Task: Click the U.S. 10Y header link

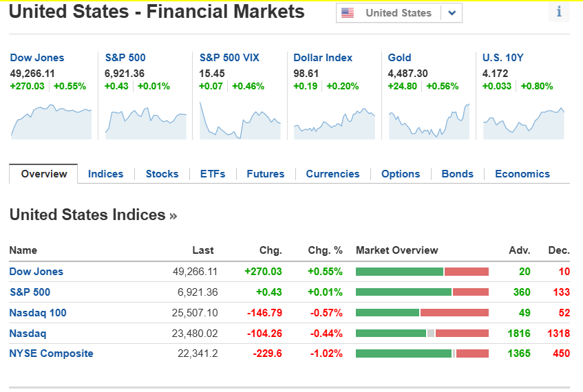Action: point(502,58)
